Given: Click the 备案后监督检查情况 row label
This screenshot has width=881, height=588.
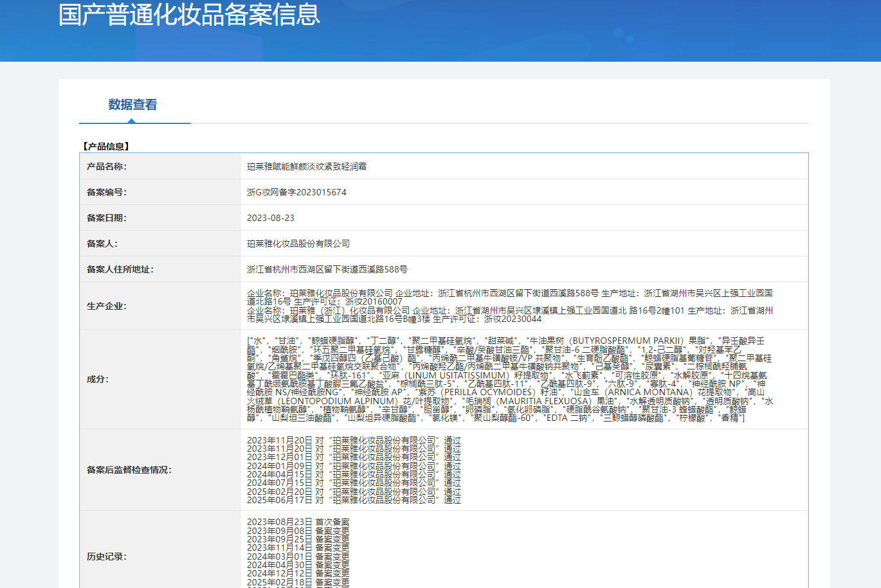Looking at the screenshot, I should pyautogui.click(x=129, y=470).
